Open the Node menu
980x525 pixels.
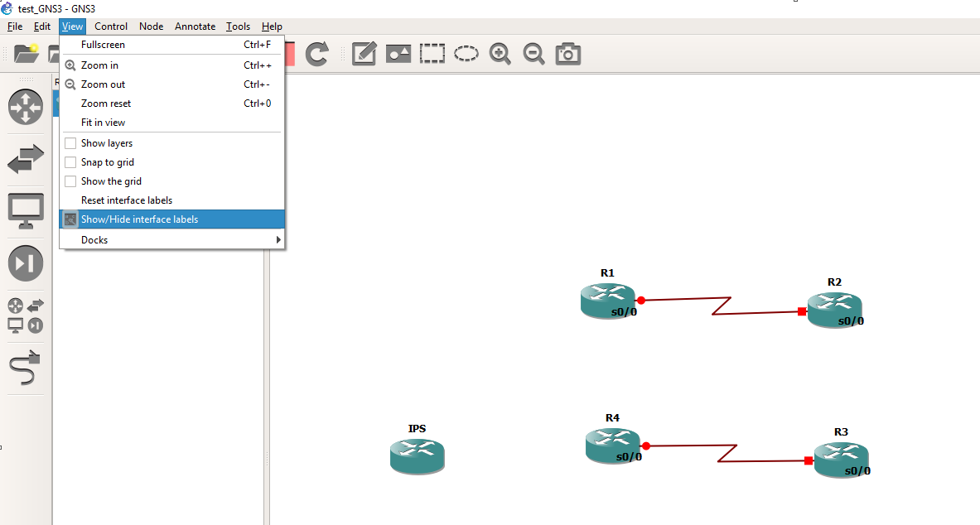pos(152,26)
